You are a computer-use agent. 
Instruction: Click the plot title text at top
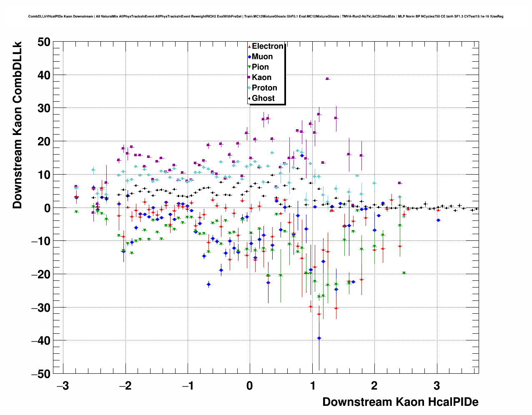point(266,17)
